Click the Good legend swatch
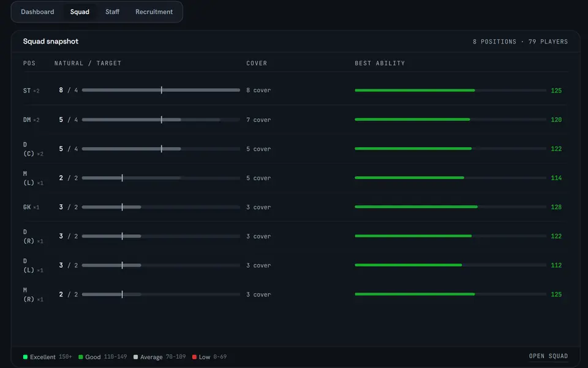 (80, 357)
